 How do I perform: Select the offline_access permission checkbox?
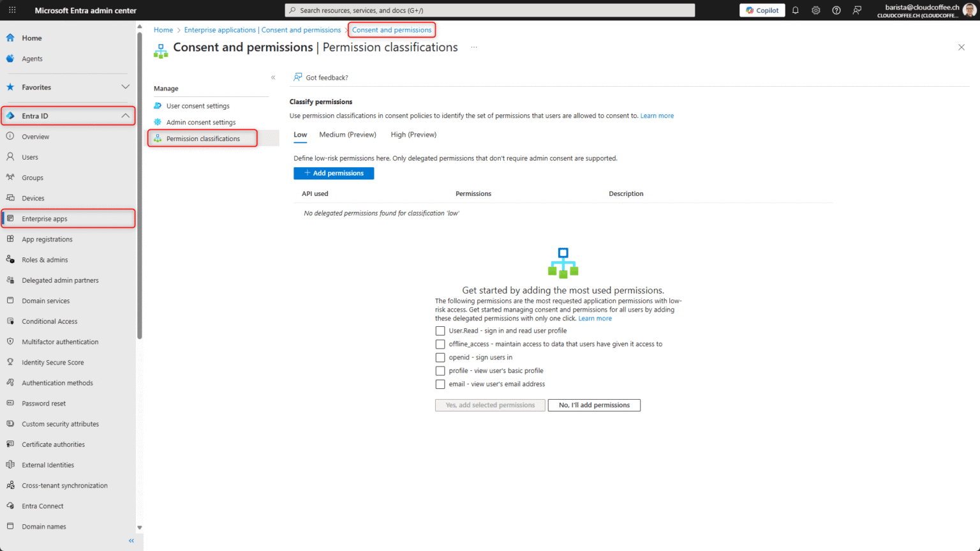440,344
